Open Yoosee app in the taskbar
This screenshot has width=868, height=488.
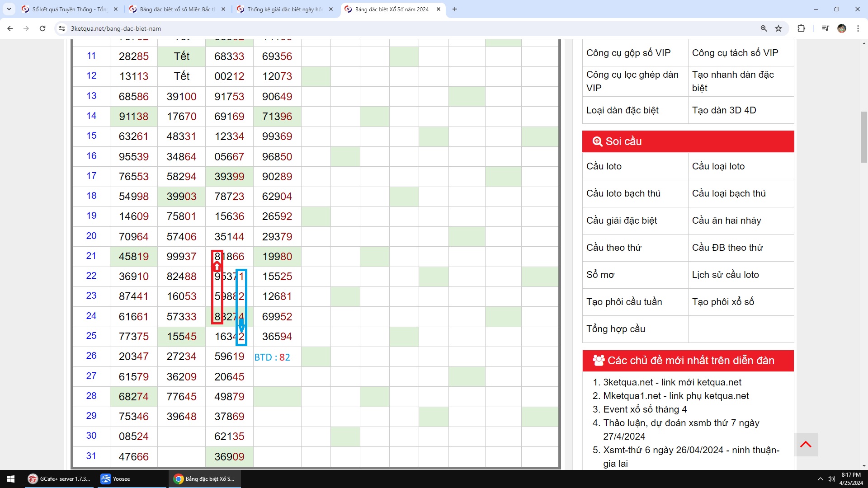click(x=121, y=479)
